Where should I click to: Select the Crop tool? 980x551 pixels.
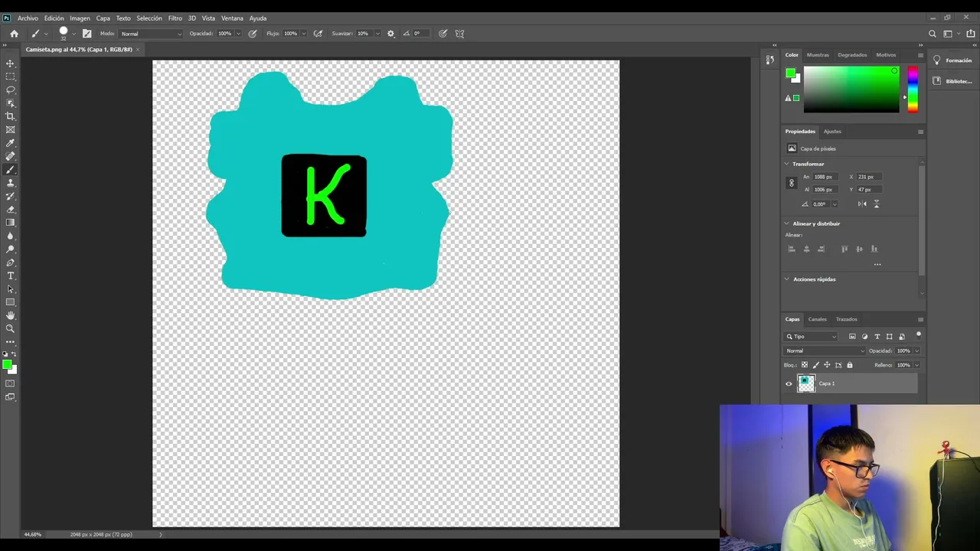click(x=10, y=116)
